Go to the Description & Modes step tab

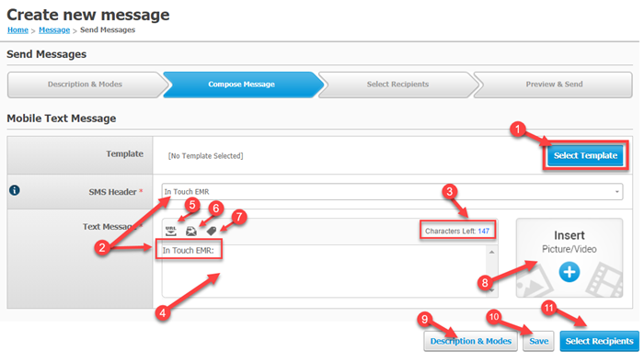[85, 85]
